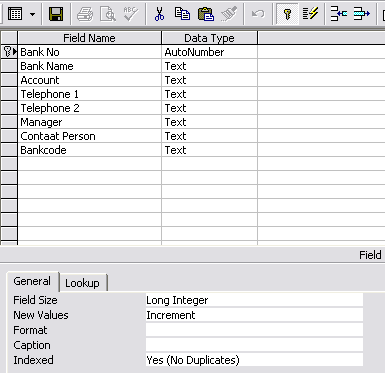Click the Indexed property label
The height and width of the screenshot is (373, 385).
(33, 360)
